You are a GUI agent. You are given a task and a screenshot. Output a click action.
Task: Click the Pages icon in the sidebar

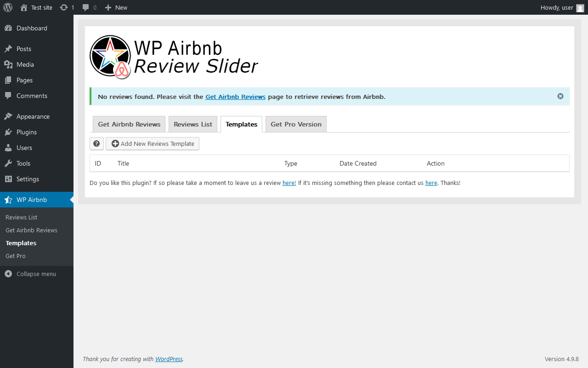[x=8, y=80]
